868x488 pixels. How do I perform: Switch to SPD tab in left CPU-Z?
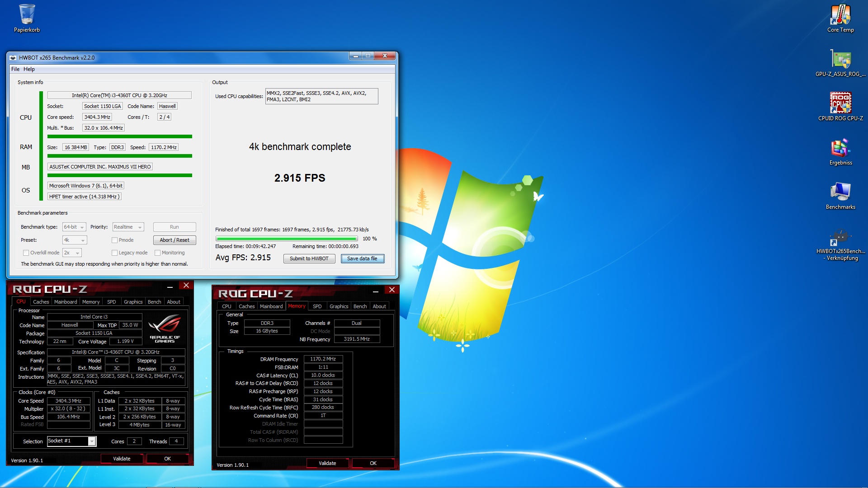[112, 302]
